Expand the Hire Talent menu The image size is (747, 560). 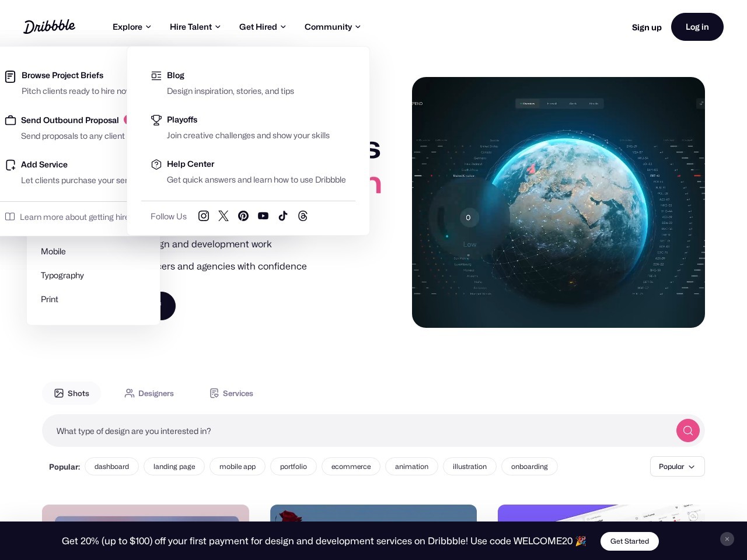[x=195, y=27]
